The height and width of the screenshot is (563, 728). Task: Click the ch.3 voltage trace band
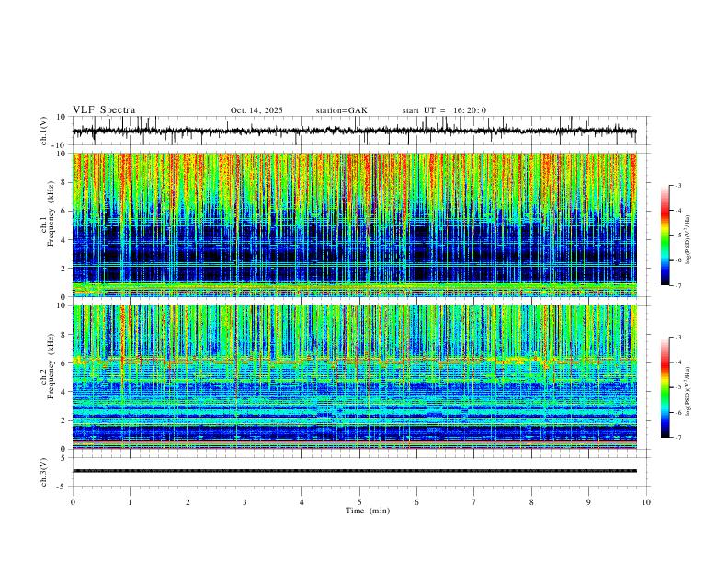(x=354, y=471)
